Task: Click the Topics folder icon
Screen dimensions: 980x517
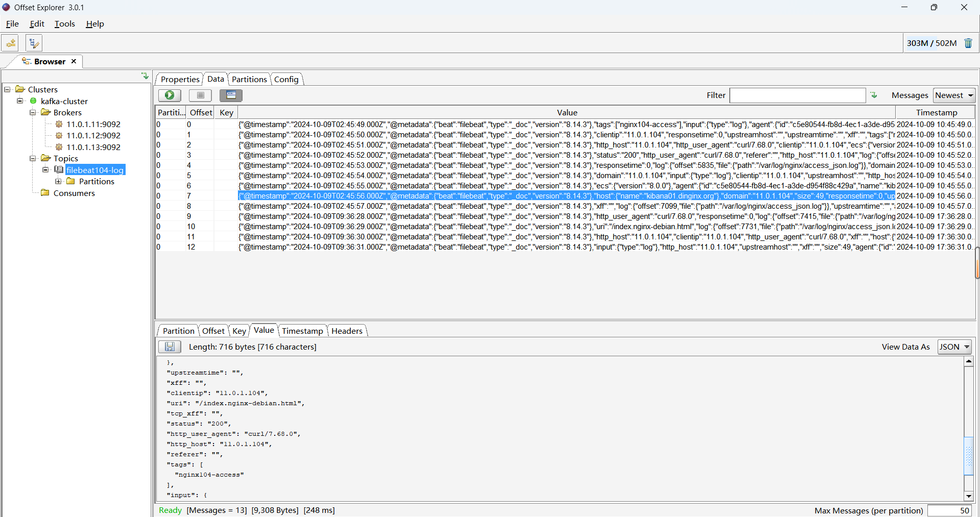Action: 46,158
